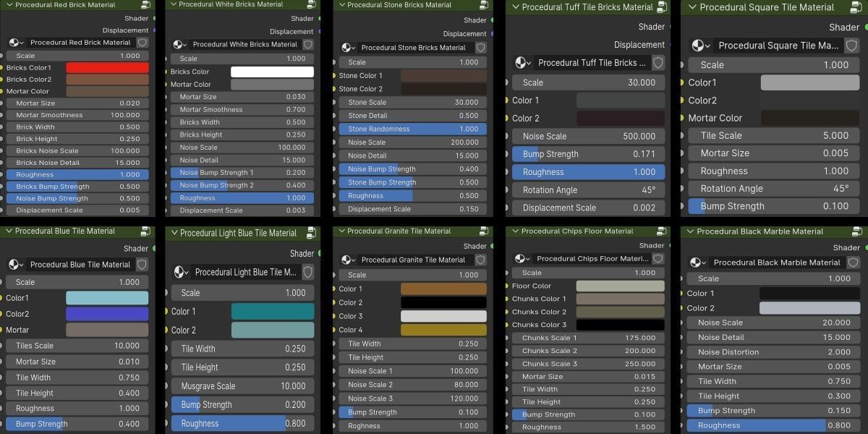Click Roughness 0.800 slider in Light Blue Tile node
Image resolution: width=868 pixels, height=434 pixels.
(242, 424)
